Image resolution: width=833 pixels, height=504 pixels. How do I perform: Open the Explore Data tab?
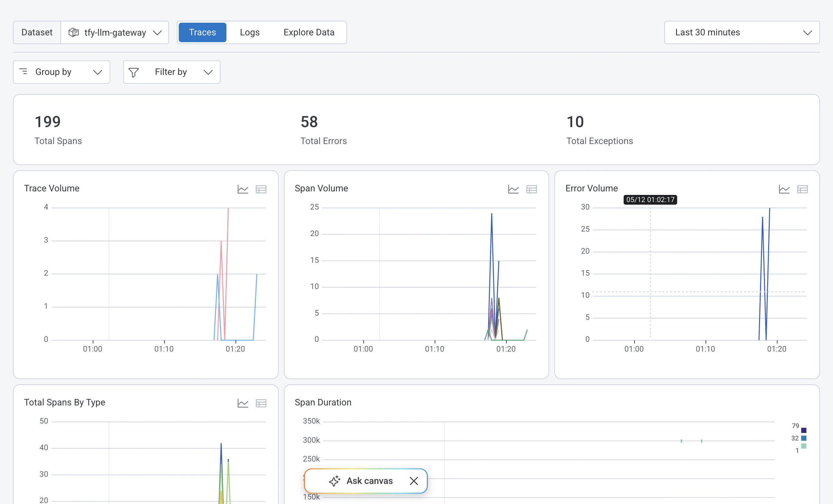pos(309,32)
